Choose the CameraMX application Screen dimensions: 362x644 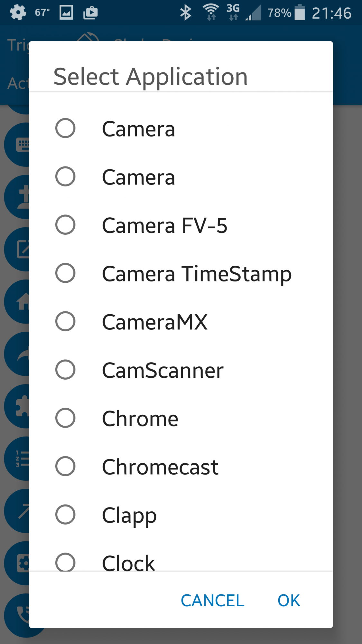point(65,321)
